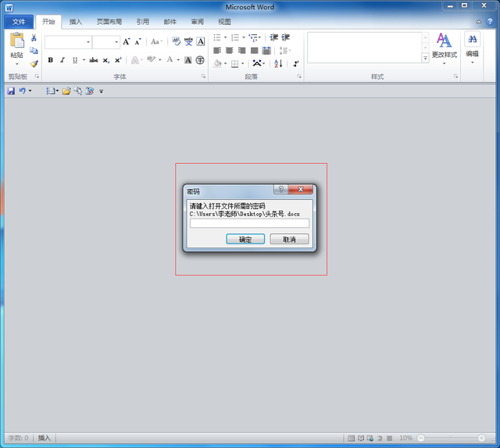
Task: Open the font name dropdown
Action: 88,42
